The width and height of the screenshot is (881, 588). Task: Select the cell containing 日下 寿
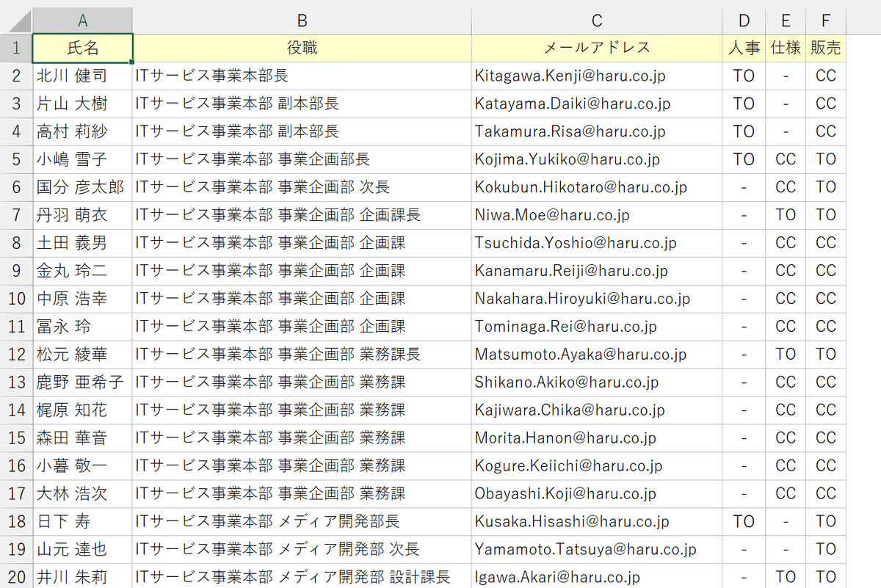coord(83,522)
